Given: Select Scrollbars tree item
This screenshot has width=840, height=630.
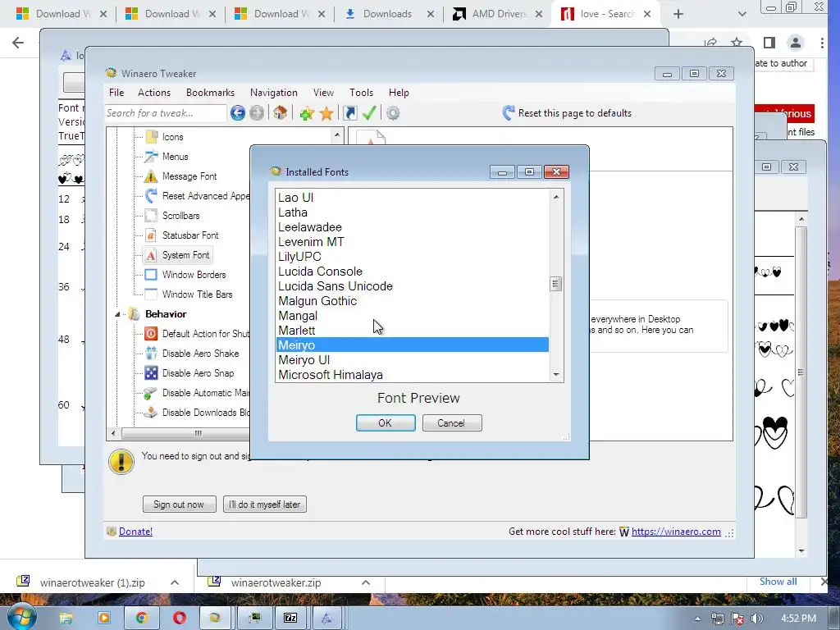Looking at the screenshot, I should [x=181, y=216].
